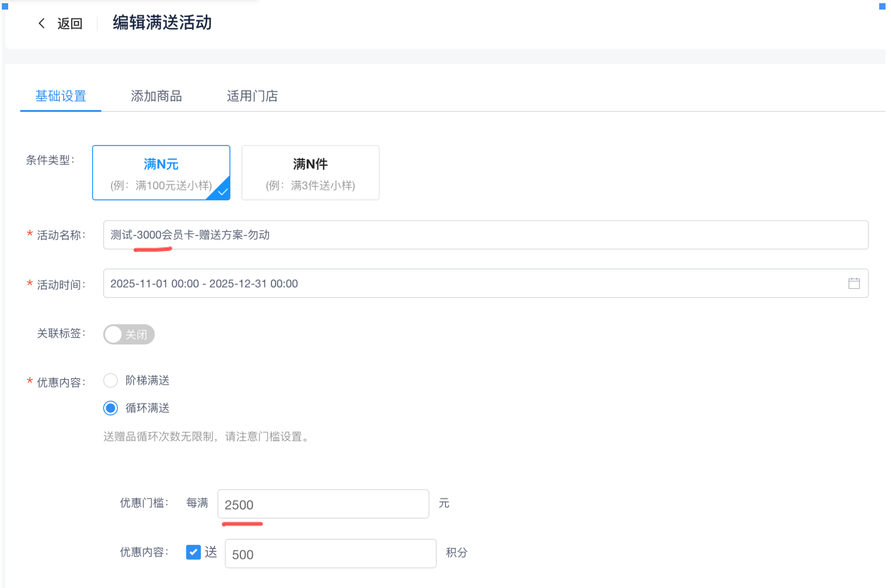Click the checkmark corner on 满N元 card

[222, 192]
